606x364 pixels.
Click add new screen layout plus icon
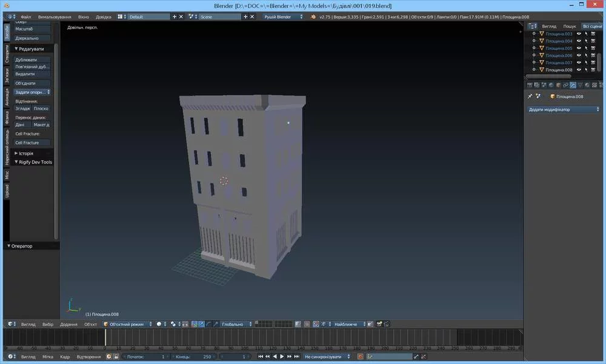point(175,16)
